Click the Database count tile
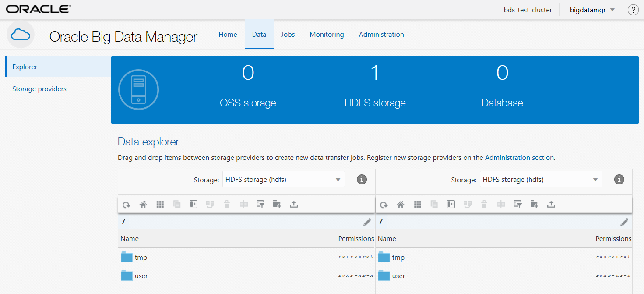644x294 pixels. click(502, 87)
